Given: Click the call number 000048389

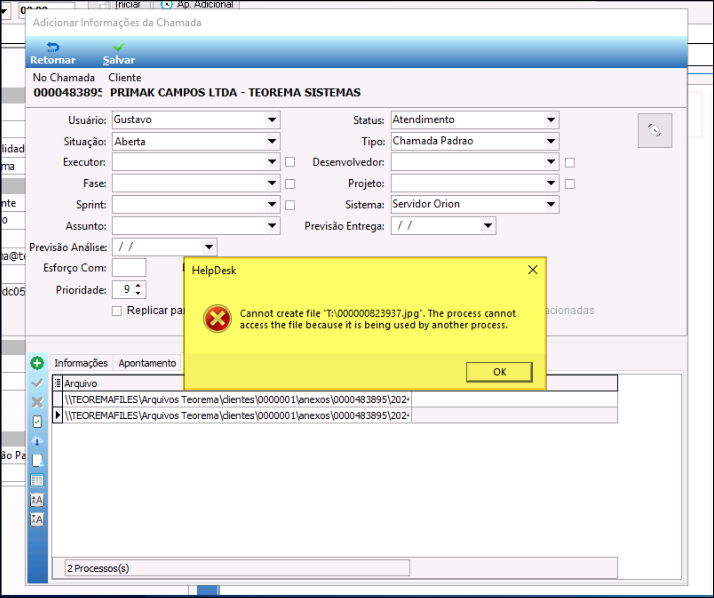Looking at the screenshot, I should (67, 92).
